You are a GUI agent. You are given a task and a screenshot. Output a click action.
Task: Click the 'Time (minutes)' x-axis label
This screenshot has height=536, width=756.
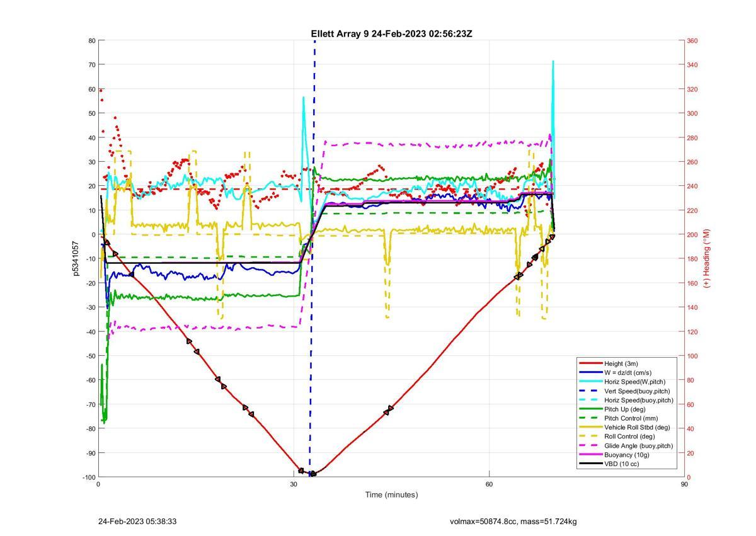tap(391, 494)
